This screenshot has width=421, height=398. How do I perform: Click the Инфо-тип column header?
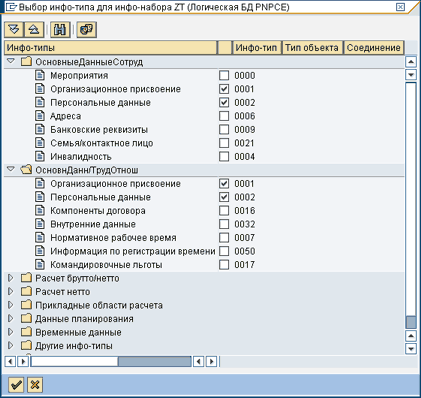coord(256,48)
